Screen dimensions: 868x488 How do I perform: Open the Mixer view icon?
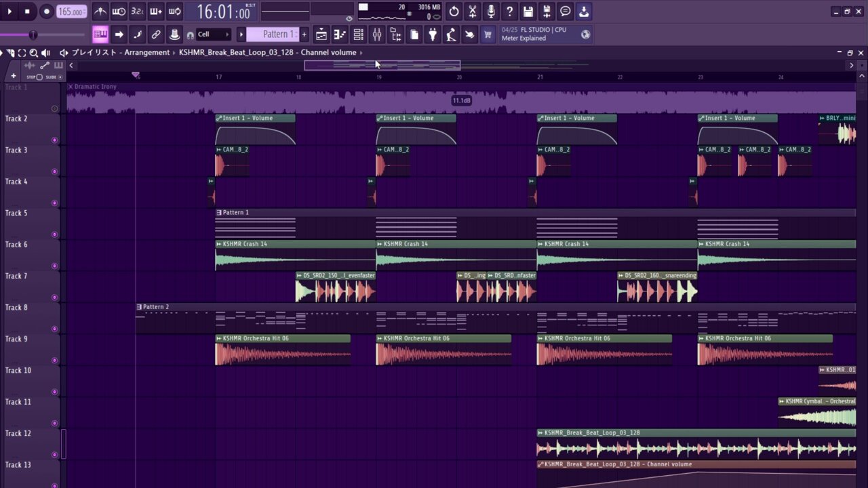377,35
